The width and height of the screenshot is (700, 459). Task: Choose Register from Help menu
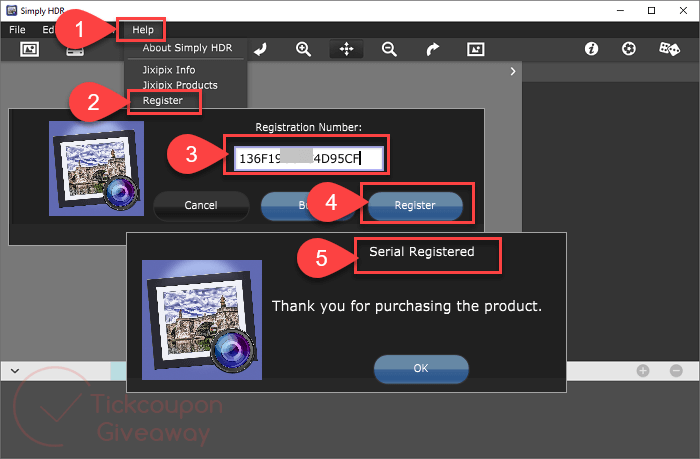[x=162, y=100]
